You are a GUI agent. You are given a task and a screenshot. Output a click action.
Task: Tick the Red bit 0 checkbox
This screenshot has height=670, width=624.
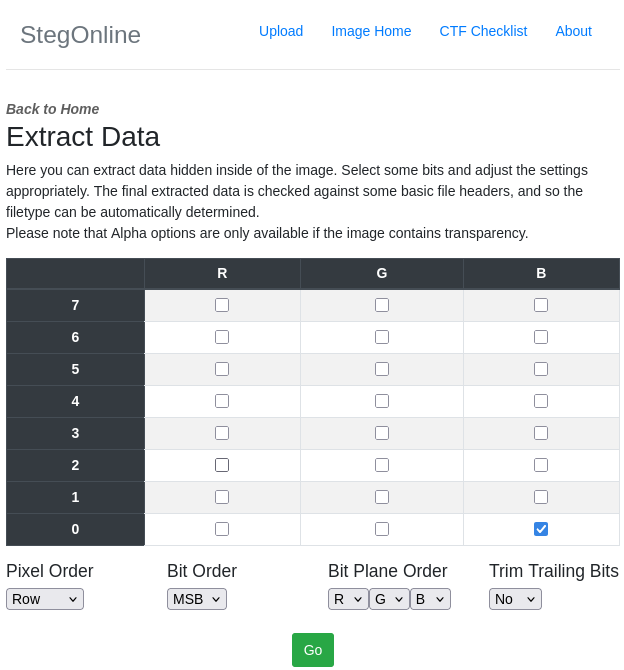click(222, 529)
